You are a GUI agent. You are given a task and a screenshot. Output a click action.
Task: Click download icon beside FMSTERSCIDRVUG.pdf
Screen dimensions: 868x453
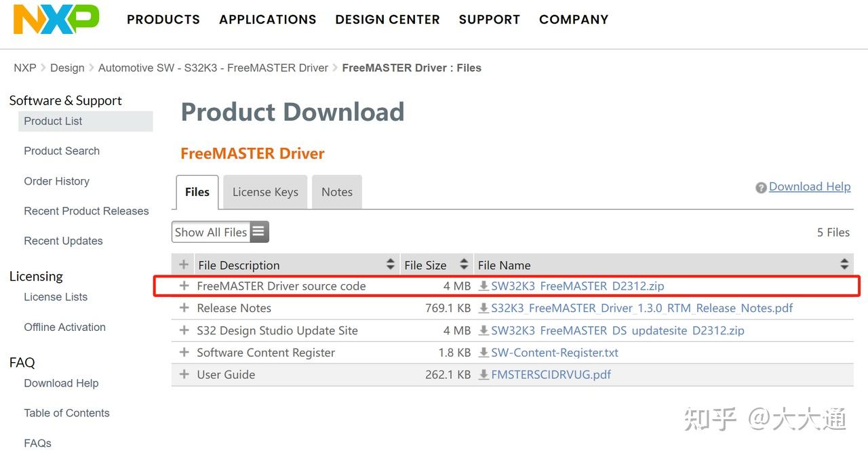coord(484,374)
